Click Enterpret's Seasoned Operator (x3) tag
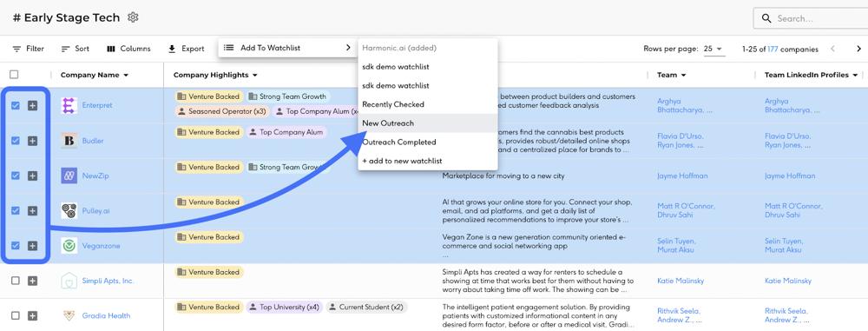Image resolution: width=868 pixels, height=331 pixels. [221, 111]
